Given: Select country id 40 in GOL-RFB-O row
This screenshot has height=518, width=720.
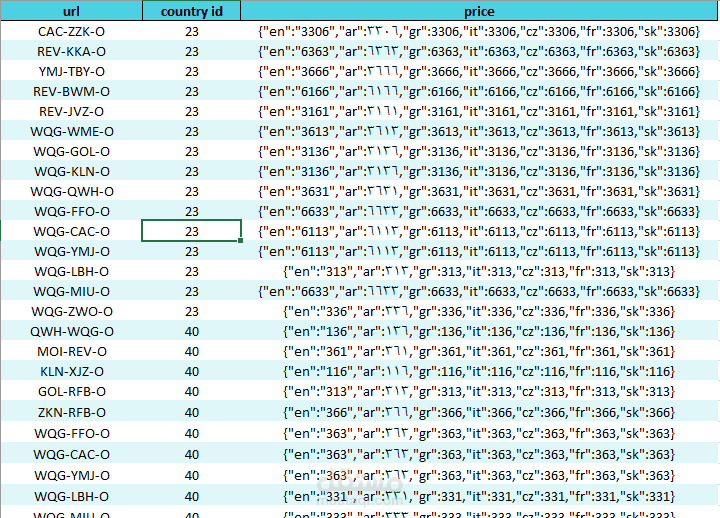Looking at the screenshot, I should [x=191, y=391].
